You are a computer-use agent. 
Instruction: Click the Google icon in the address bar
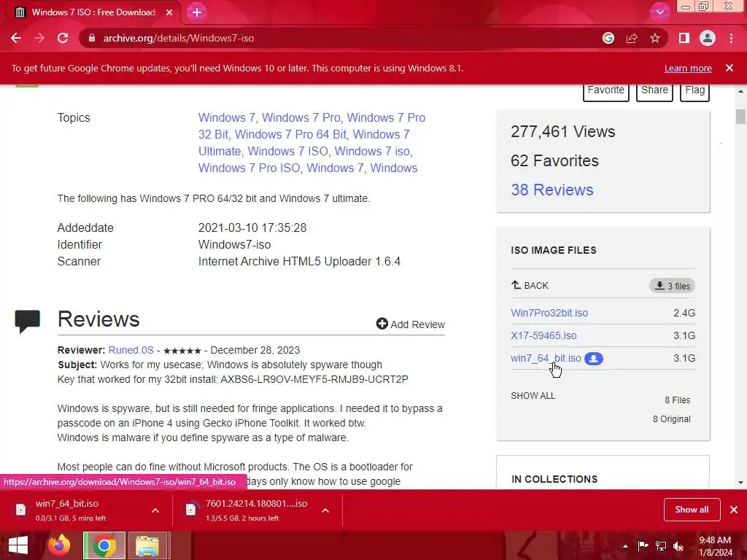point(608,38)
